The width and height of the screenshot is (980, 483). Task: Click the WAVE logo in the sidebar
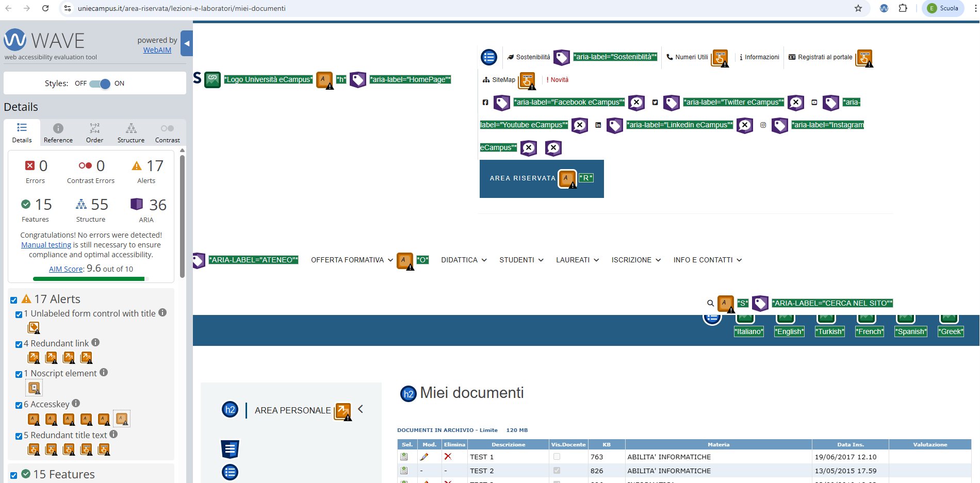click(44, 40)
